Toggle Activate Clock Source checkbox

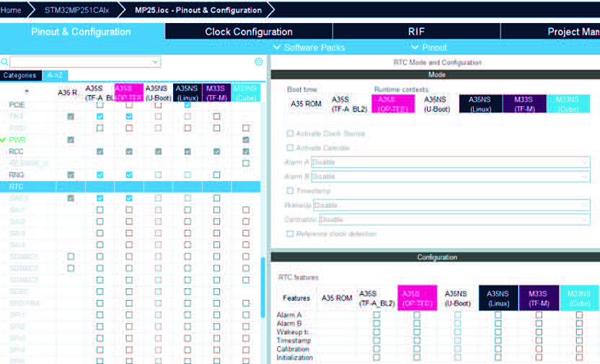[290, 133]
